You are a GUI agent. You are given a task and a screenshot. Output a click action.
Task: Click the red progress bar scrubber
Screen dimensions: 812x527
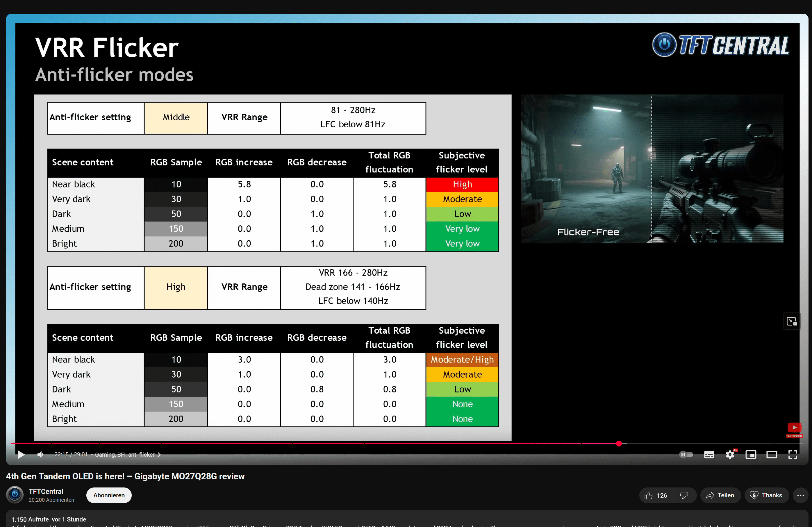point(619,444)
